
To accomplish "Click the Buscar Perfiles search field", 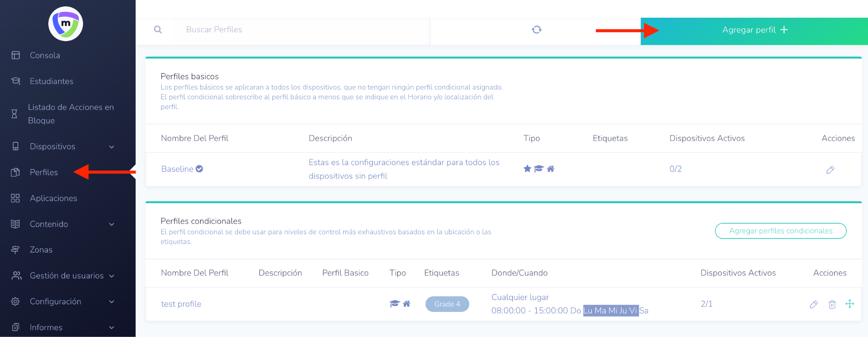I will [x=297, y=30].
